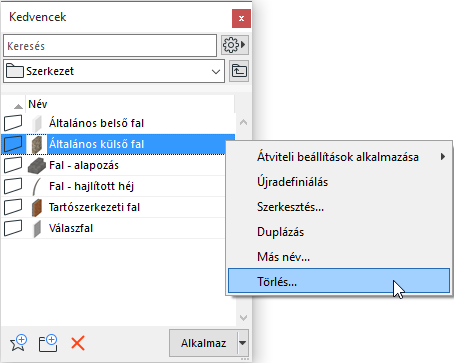Image resolution: width=454 pixels, height=363 pixels.
Task: Choose Más név... from the context menu
Action: point(339,257)
